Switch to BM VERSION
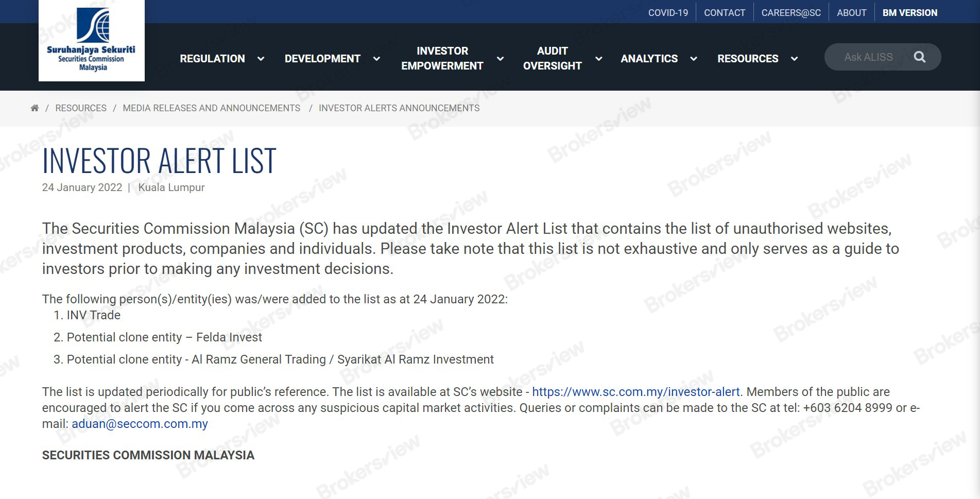Screen dimensions: 980x499 910,13
